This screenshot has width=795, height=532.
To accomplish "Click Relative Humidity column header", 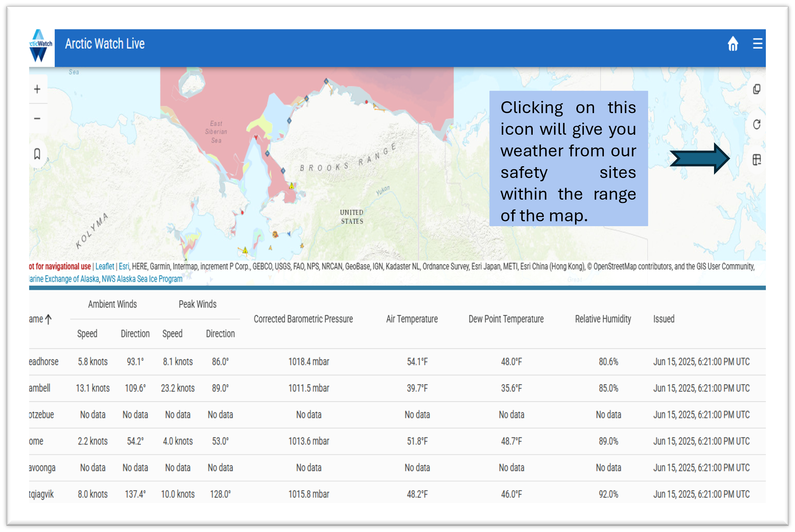I will [x=603, y=319].
